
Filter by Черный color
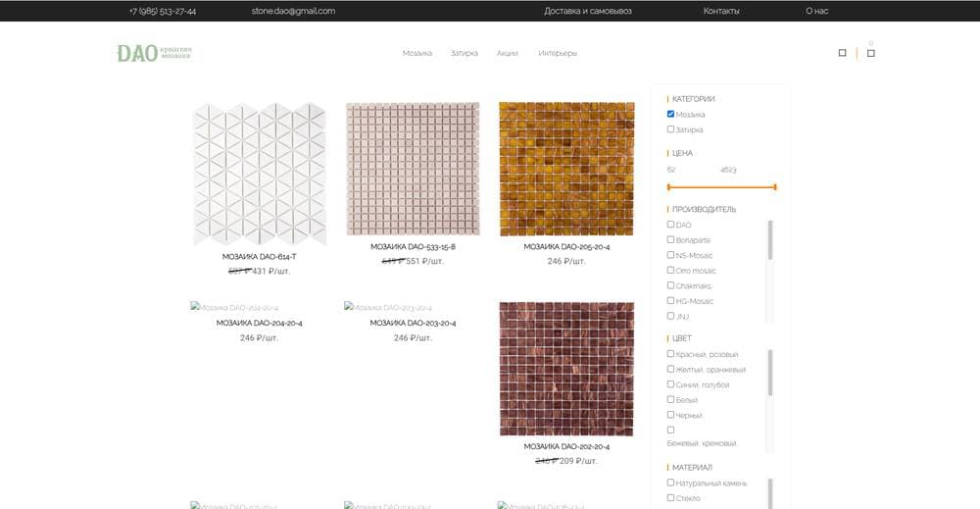[x=670, y=415]
